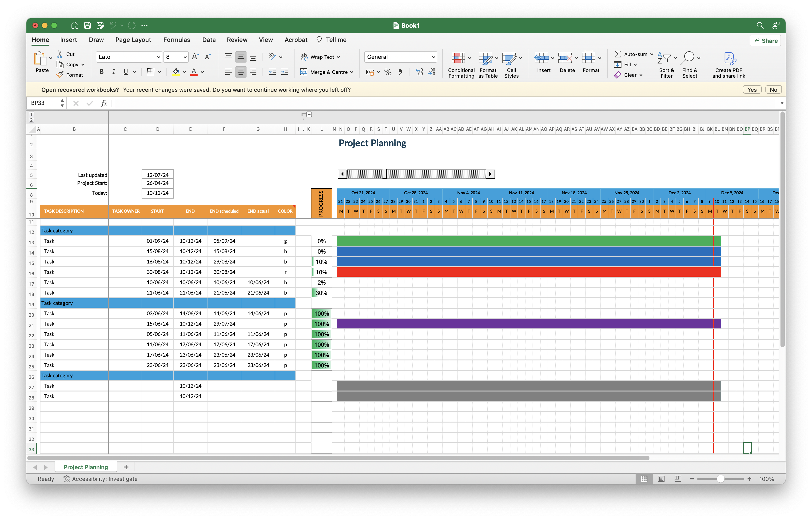This screenshot has width=812, height=519.
Task: Click the Project Start date cell 26/04/24
Action: [x=157, y=183]
